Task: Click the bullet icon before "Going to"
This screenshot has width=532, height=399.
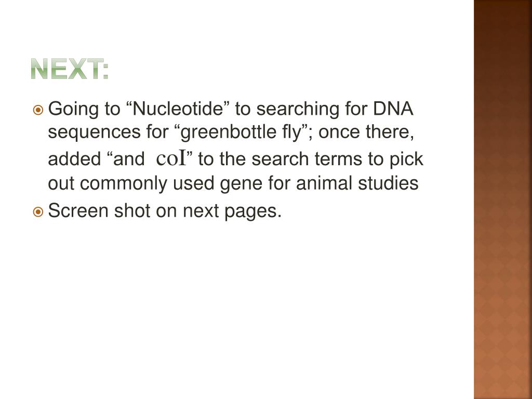Action: [x=38, y=110]
